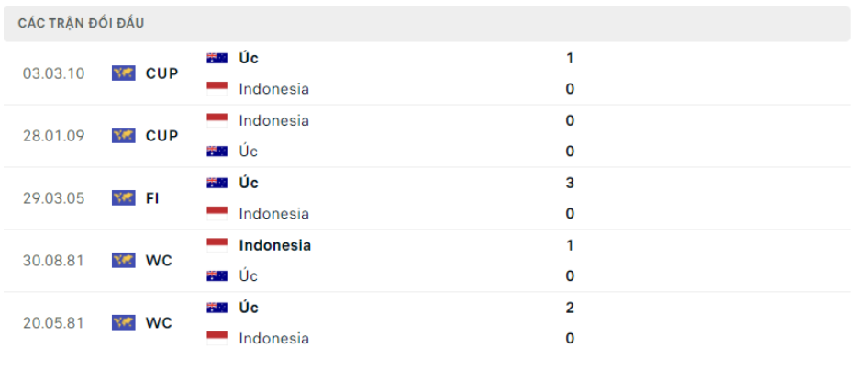The image size is (868, 382).
Task: Open bold Indonesia team in 30.08.81 match
Action: click(x=274, y=245)
